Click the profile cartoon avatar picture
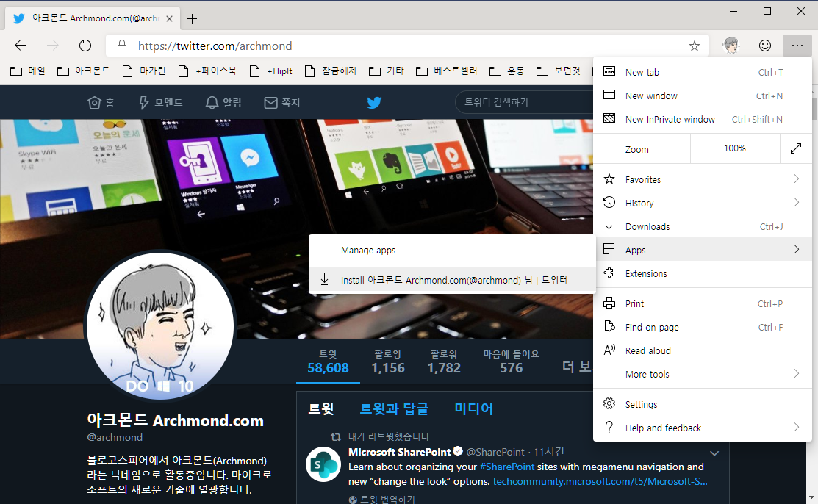This screenshot has height=504, width=818. tap(160, 326)
